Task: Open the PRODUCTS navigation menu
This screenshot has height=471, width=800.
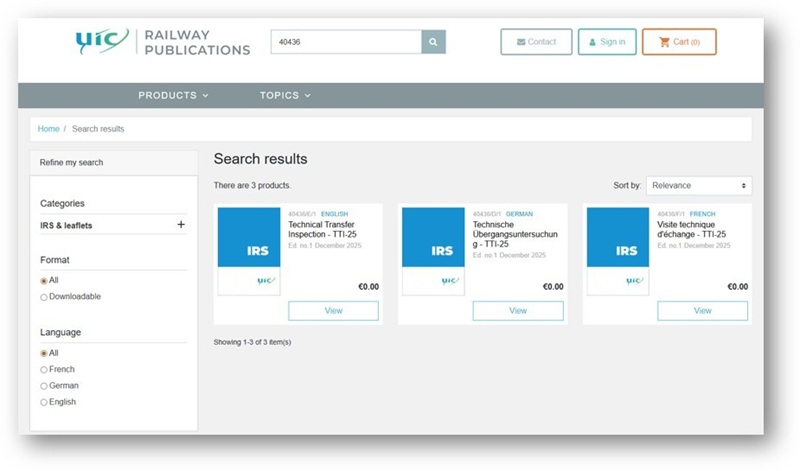Action: [173, 96]
